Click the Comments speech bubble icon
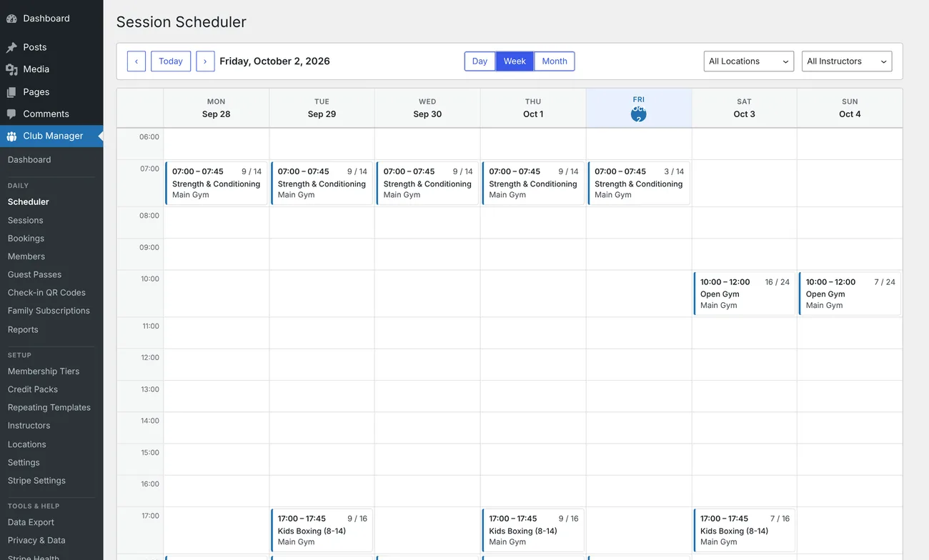929x560 pixels. click(x=11, y=114)
